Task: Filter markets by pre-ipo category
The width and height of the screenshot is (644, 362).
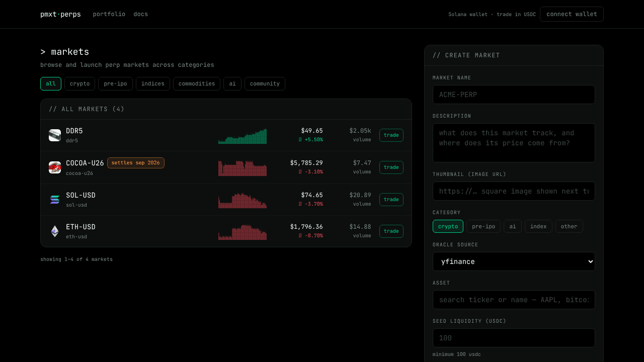Action: point(115,83)
